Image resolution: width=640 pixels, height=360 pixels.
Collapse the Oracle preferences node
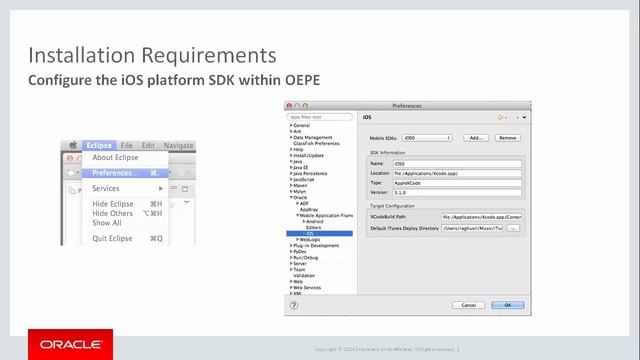[291, 198]
